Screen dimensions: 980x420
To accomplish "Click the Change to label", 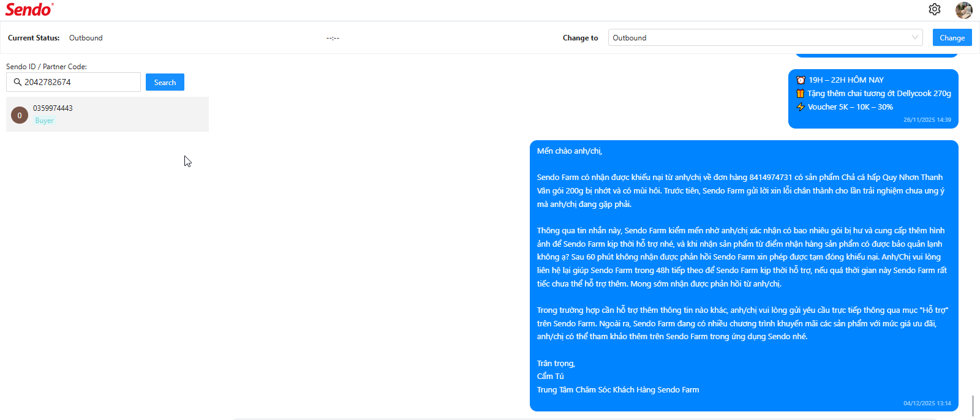I will tap(580, 38).
